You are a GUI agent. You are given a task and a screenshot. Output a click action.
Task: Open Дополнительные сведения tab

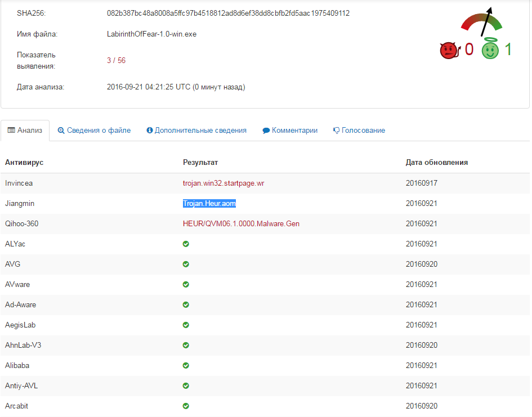click(196, 130)
